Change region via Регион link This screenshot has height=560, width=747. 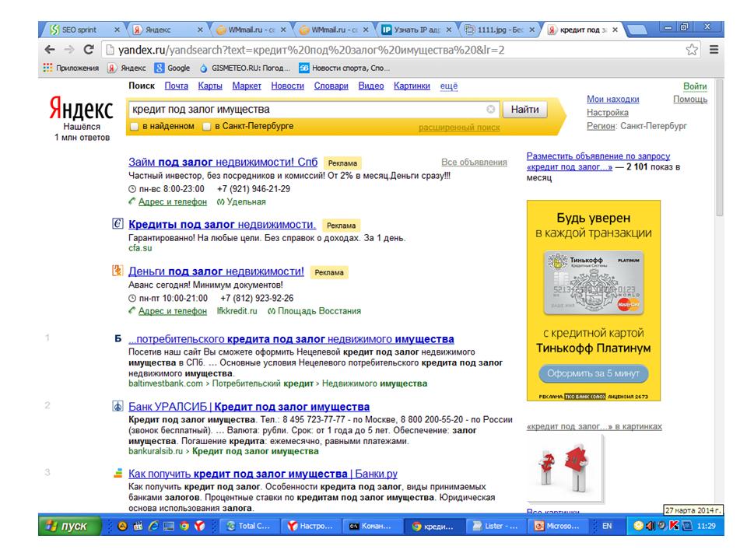coord(601,126)
